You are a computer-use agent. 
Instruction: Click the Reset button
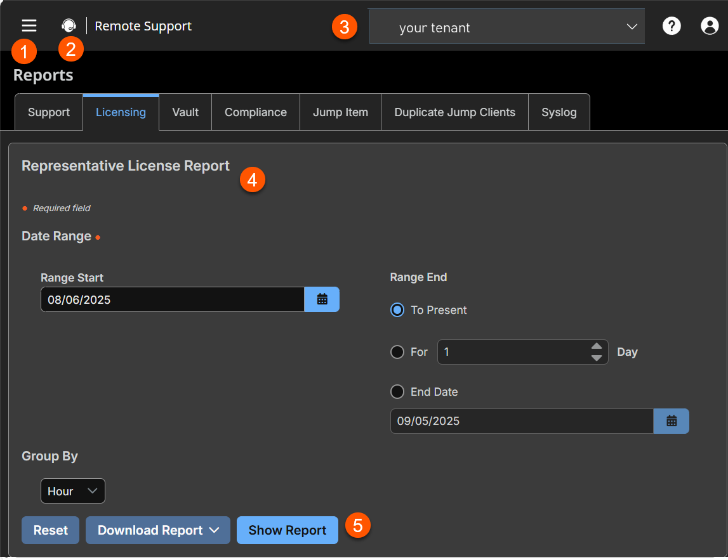coord(51,530)
